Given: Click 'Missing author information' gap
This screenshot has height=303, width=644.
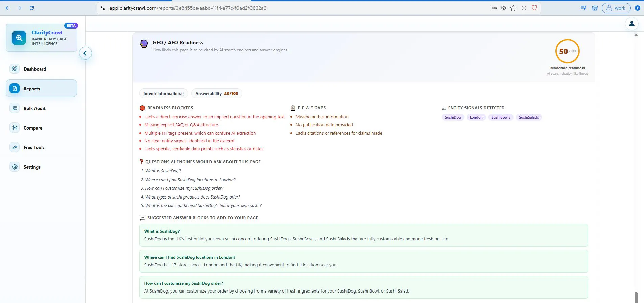Looking at the screenshot, I should [322, 117].
